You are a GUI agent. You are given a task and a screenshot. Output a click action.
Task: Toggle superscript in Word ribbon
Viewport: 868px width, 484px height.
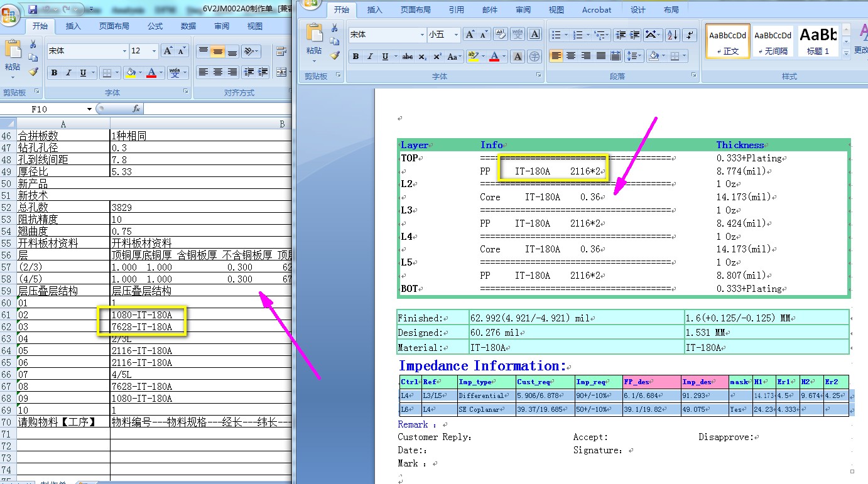pyautogui.click(x=437, y=56)
